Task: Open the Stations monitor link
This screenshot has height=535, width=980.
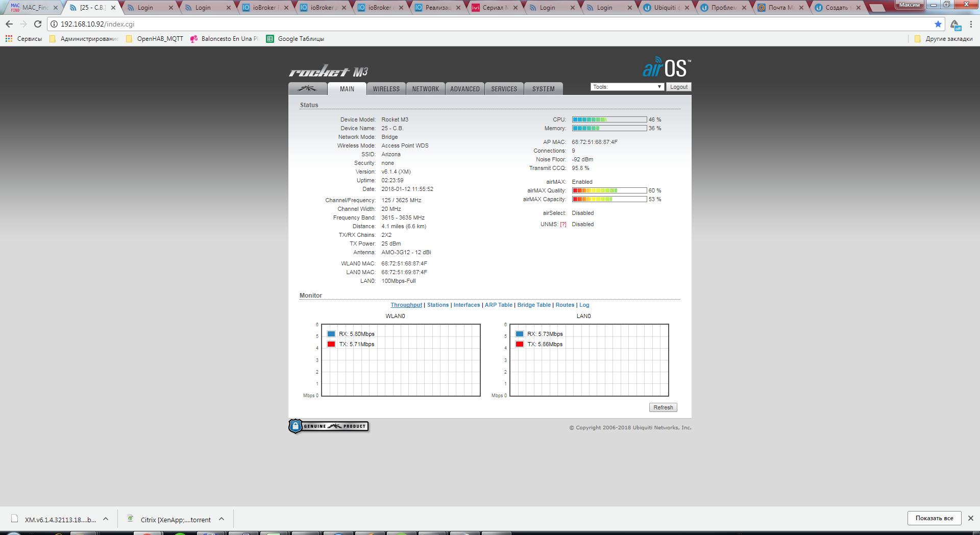Action: click(438, 305)
